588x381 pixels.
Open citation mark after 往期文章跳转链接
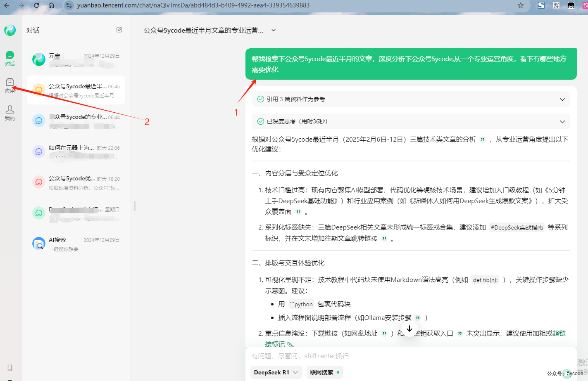(384, 238)
